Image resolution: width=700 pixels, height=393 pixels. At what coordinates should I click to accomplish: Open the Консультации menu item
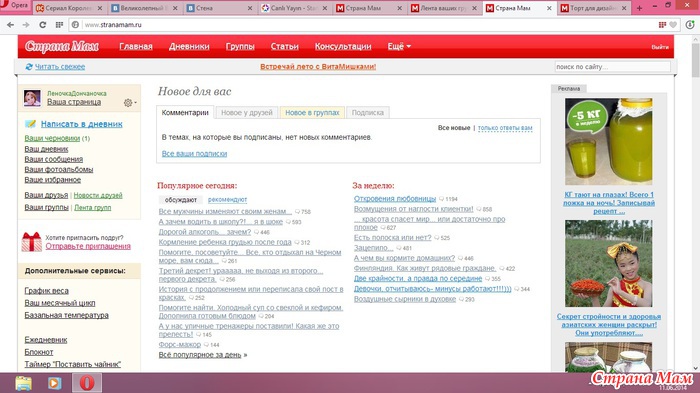[343, 46]
